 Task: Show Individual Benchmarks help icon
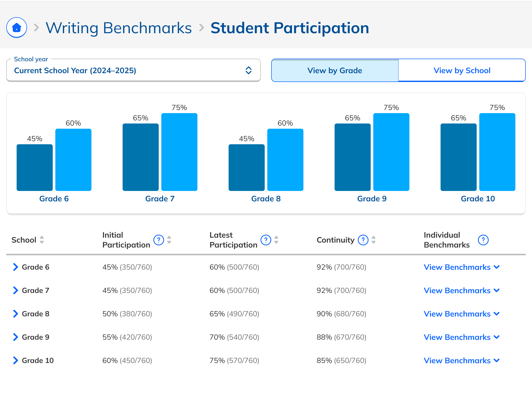click(483, 240)
